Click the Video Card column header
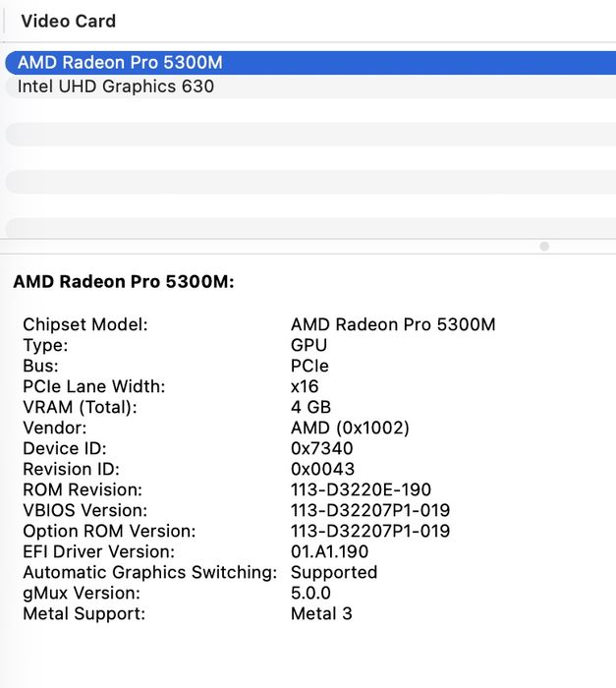 click(69, 21)
